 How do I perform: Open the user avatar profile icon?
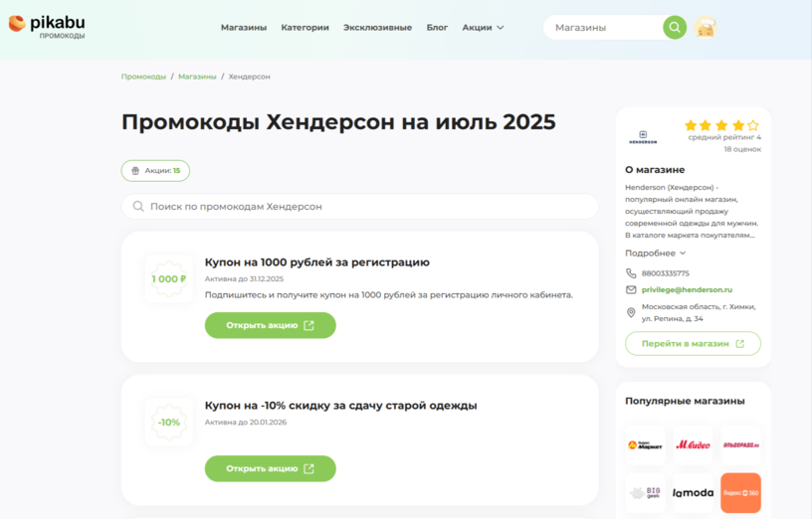pyautogui.click(x=706, y=28)
